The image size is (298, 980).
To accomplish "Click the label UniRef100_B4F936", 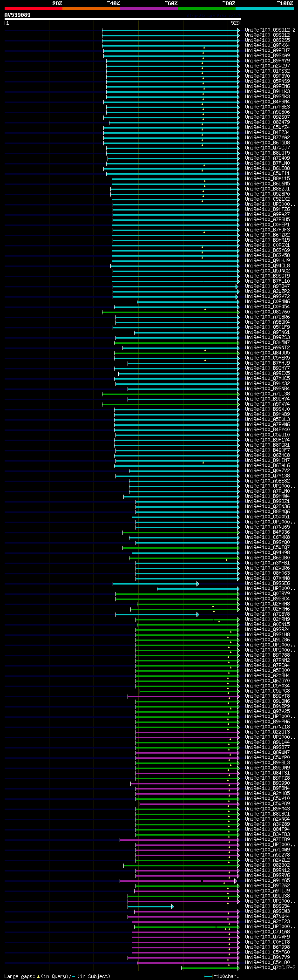I will [267, 532].
